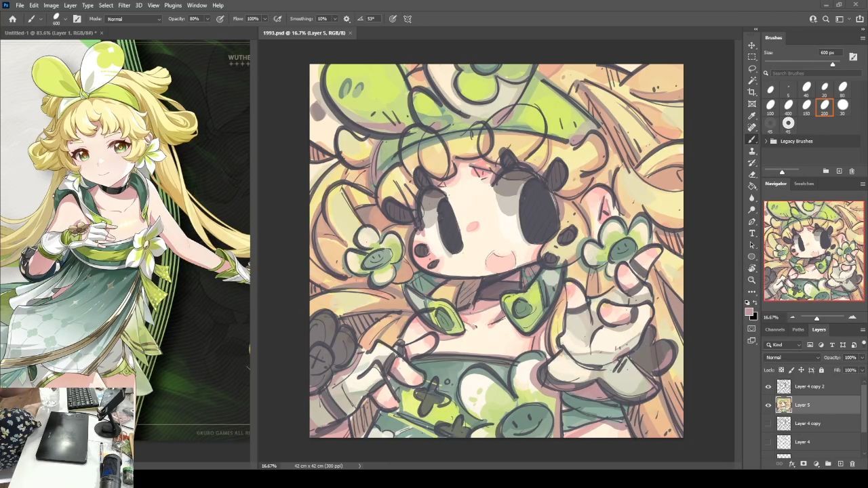Create a new layer
Viewport: 868px width, 488px height.
[840, 464]
